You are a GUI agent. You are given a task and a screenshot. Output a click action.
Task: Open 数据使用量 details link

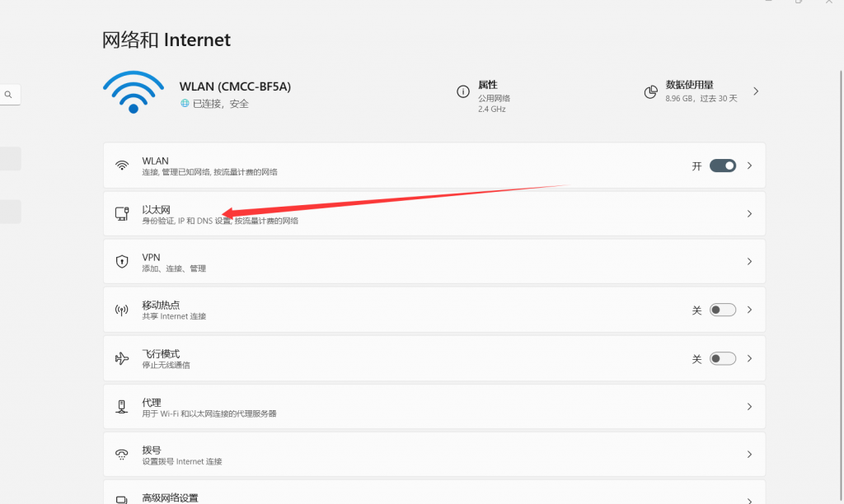tap(755, 91)
